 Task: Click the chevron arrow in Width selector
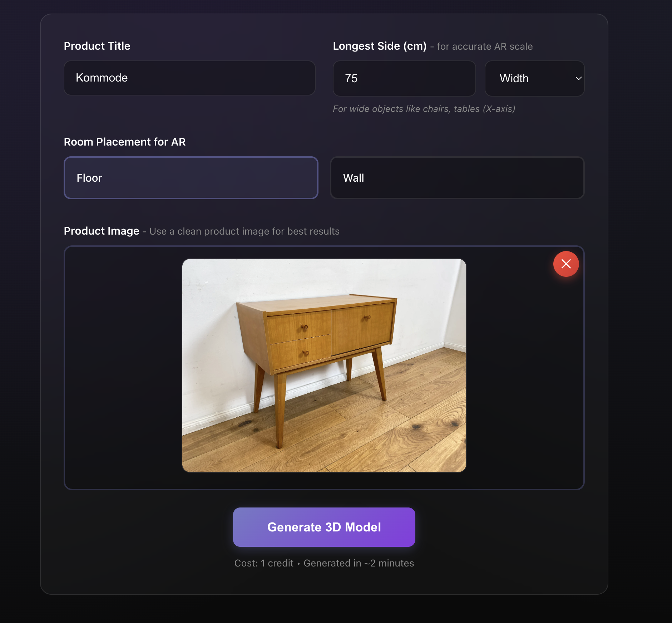578,78
